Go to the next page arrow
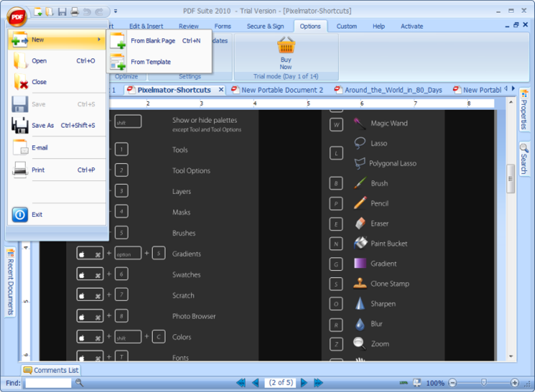Viewport: 535px width, 392px height. 304,383
